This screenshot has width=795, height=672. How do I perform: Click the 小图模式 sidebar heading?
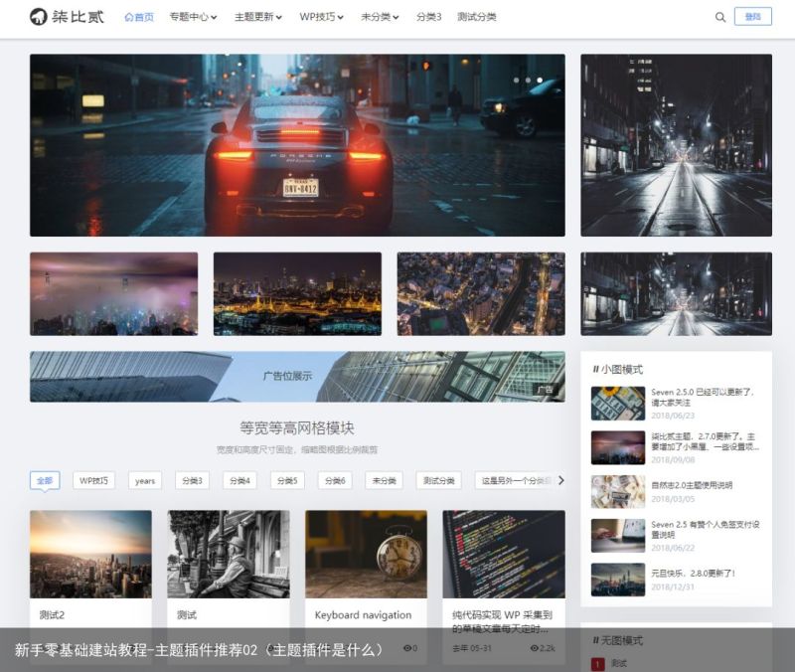pyautogui.click(x=617, y=369)
